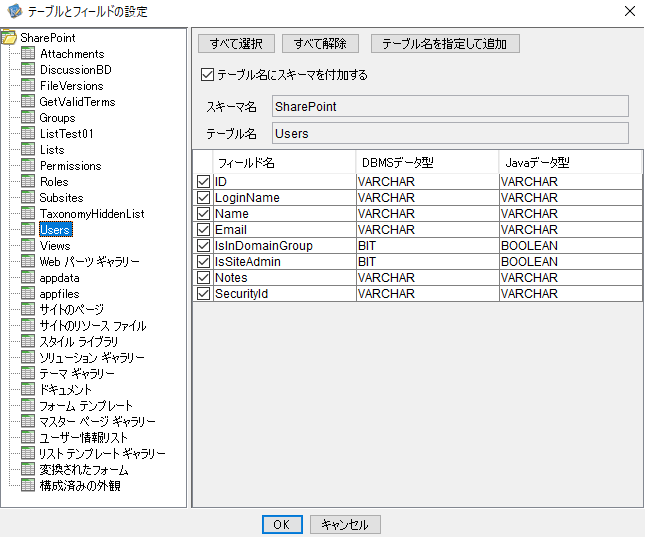Click the table icon beside Groups
645x537 pixels.
28,117
